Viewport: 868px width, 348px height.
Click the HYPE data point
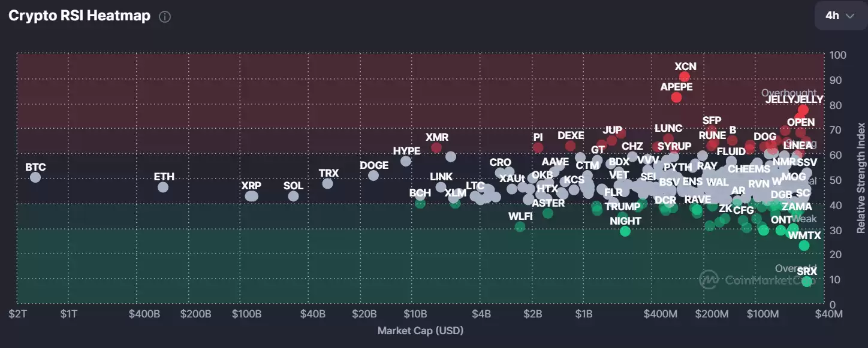click(x=406, y=161)
